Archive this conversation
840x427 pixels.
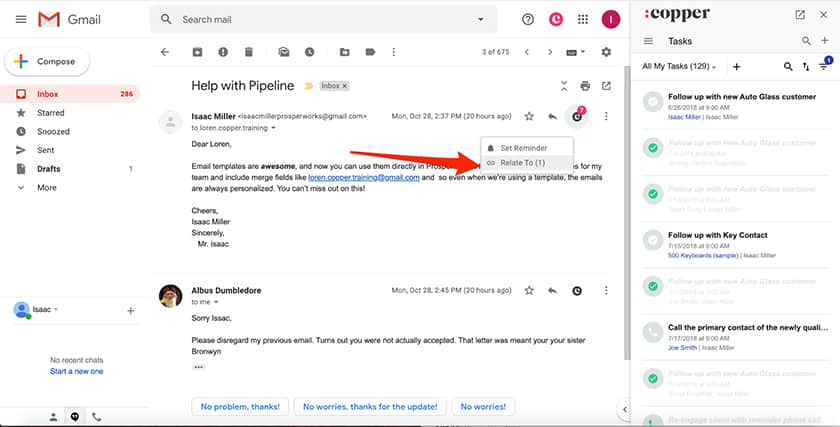tap(198, 52)
